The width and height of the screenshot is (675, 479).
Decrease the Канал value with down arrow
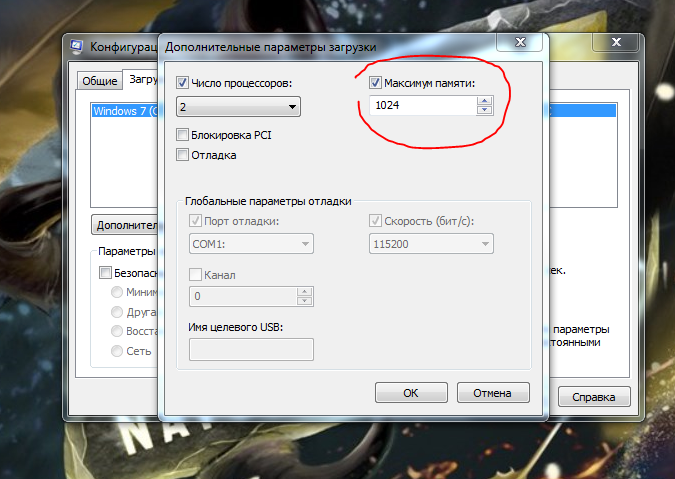click(304, 301)
